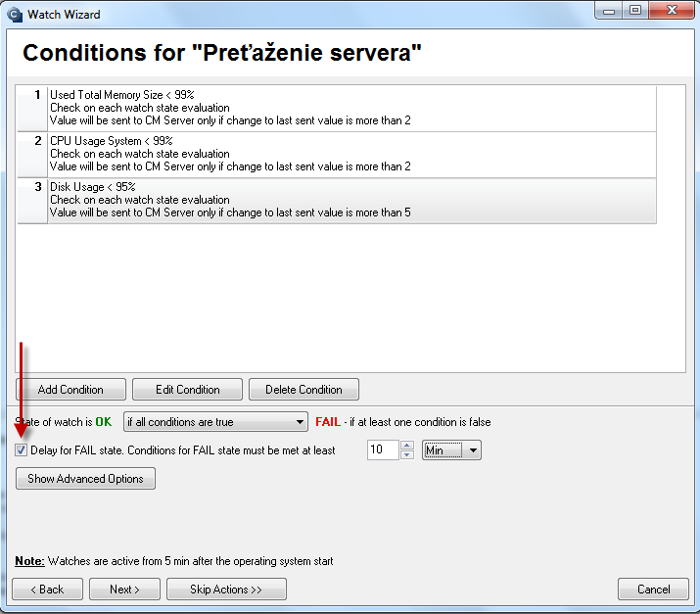This screenshot has width=700, height=614.
Task: Go back with the < Back button
Action: (47, 589)
